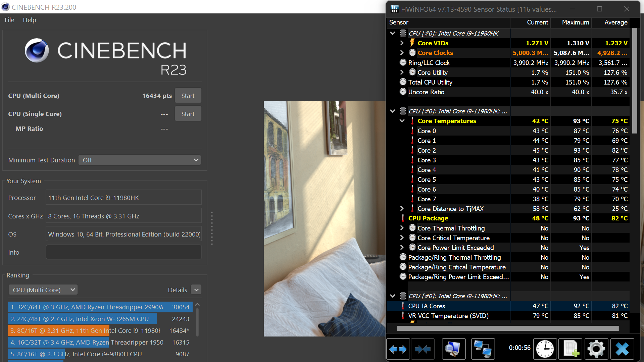This screenshot has width=644, height=362.
Task: Select the Intel Xeon W-3265M ranking entry
Action: pos(100,319)
